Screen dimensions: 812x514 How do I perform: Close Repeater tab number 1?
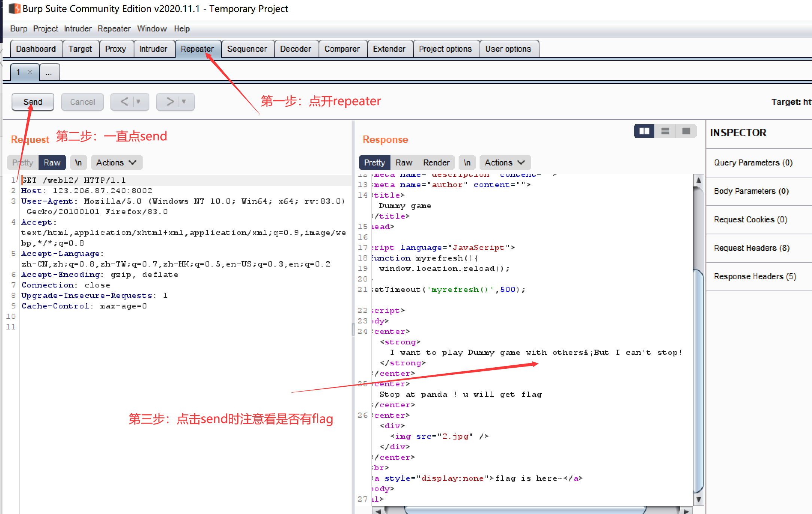(30, 72)
